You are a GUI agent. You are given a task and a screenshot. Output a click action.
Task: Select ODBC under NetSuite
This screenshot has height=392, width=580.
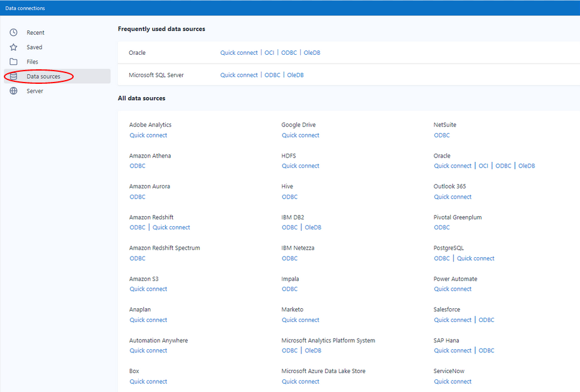tap(442, 135)
